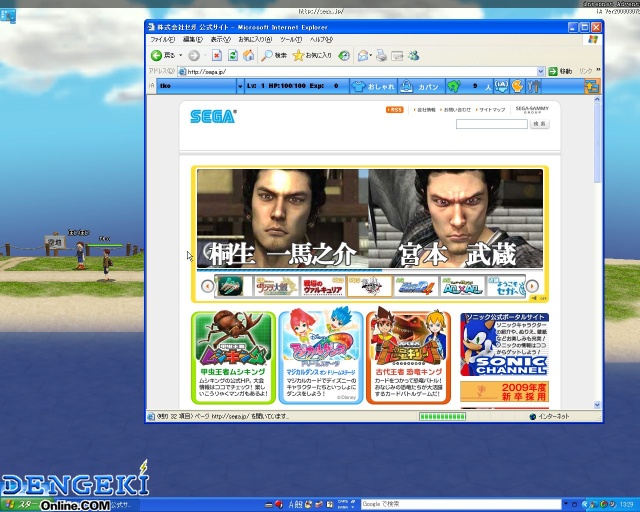Click the SEGA logo
This screenshot has width=640, height=512.
pos(213,116)
